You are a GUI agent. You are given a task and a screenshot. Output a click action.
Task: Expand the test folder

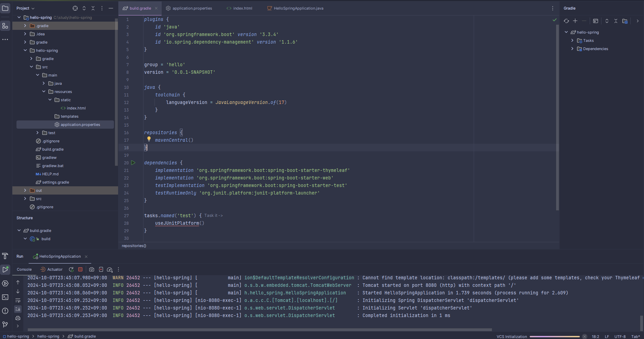37,133
